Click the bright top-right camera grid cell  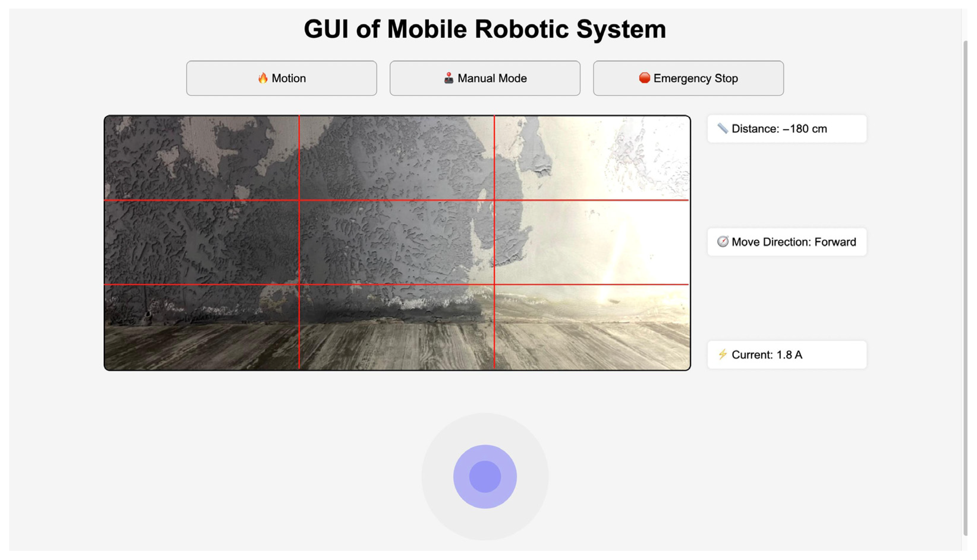point(592,158)
